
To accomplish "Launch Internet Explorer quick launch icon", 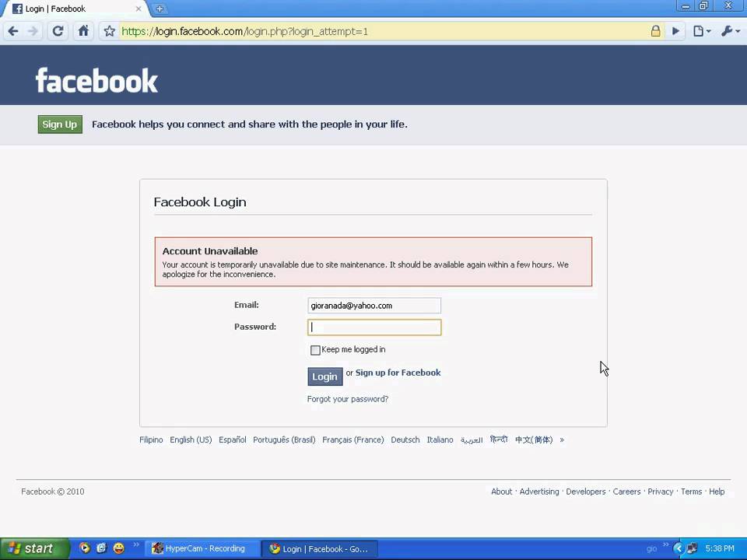I will click(x=101, y=548).
